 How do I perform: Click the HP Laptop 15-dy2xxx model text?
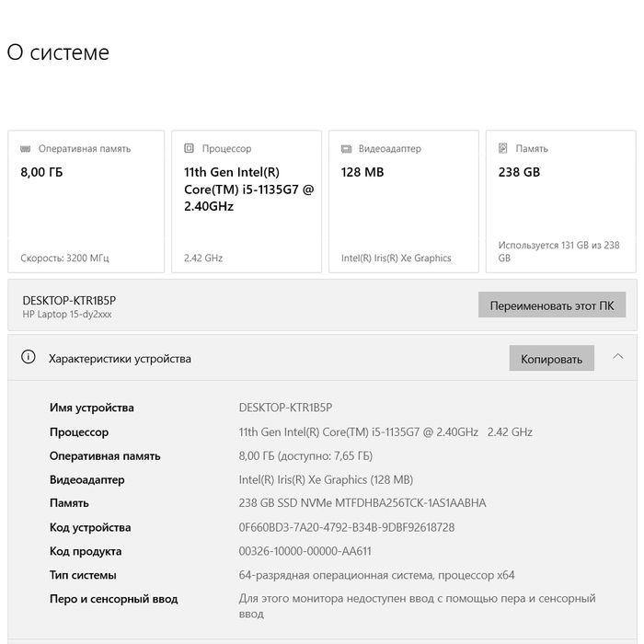point(67,315)
